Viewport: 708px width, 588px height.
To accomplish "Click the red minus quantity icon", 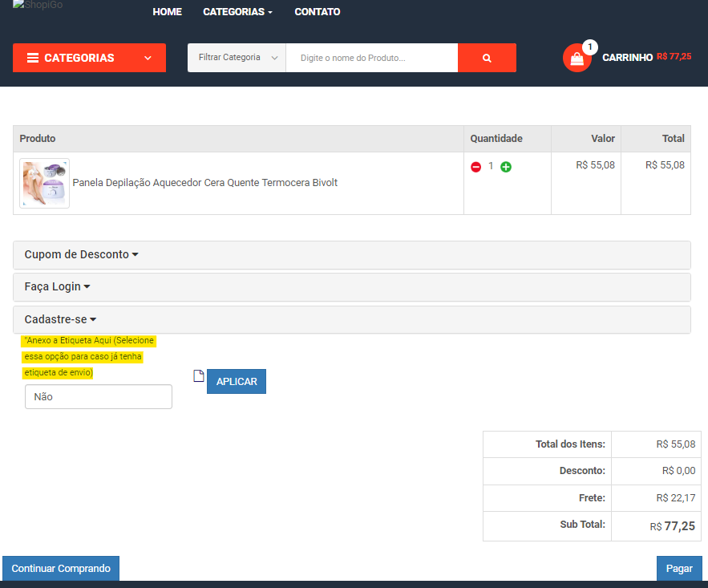I will click(x=475, y=167).
